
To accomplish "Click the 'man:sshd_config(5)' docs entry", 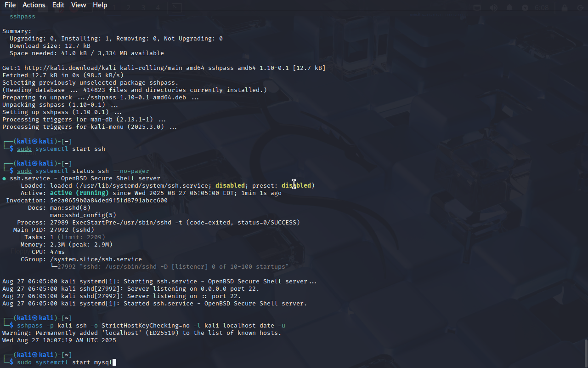I will pos(83,215).
